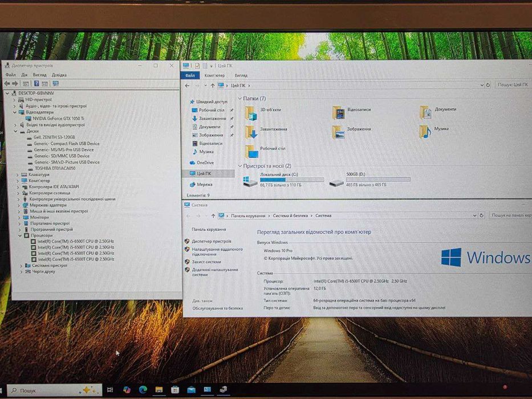Click Панель керування home link in sidebar
Viewport: 532px width, 399px height.
(x=209, y=229)
